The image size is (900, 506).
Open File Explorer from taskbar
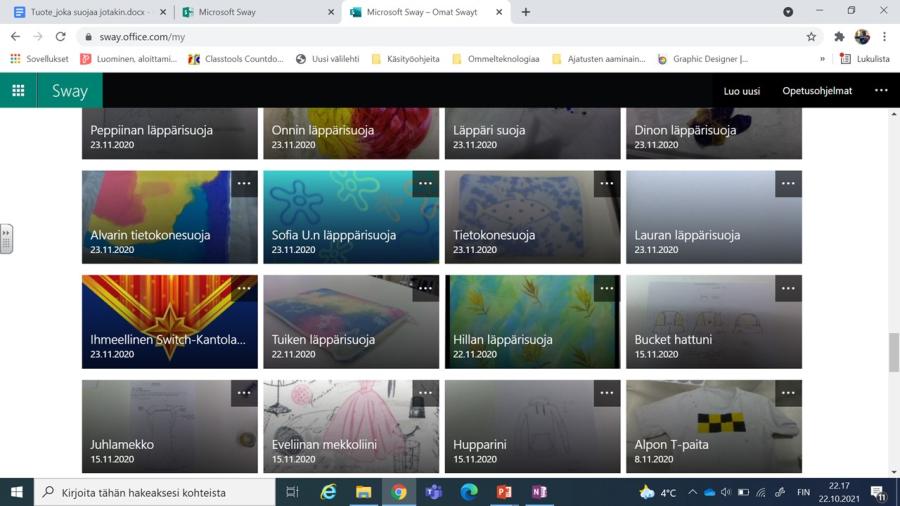click(363, 492)
